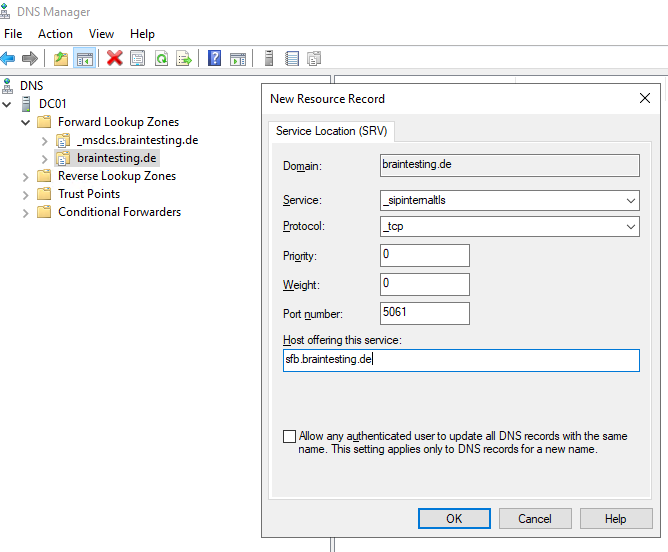Enable allow authenticated user DNS update checkbox
668x552 pixels.
290,437
